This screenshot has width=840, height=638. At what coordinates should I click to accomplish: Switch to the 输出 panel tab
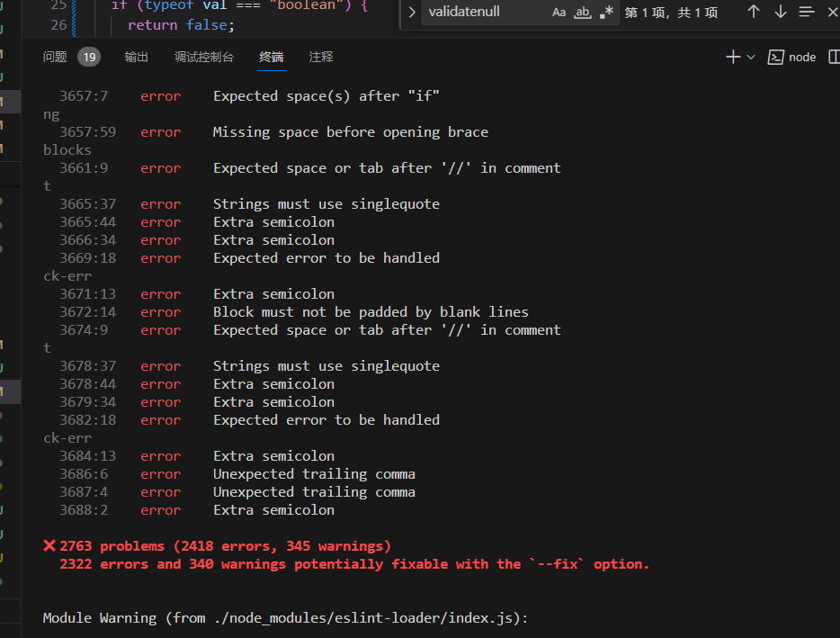(x=136, y=56)
